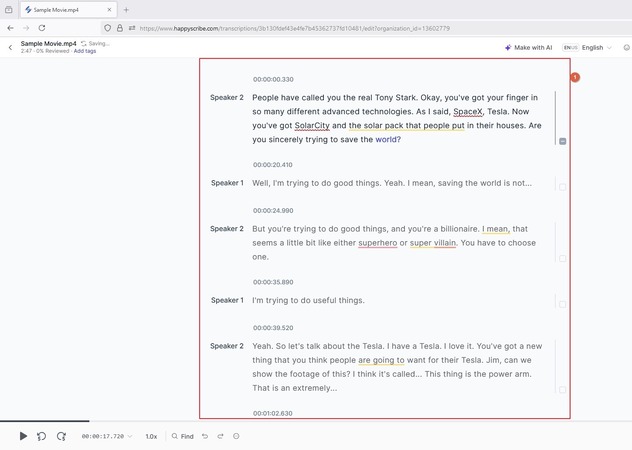The width and height of the screenshot is (632, 450).
Task: Click the browser back arrow
Action: (x=10, y=28)
